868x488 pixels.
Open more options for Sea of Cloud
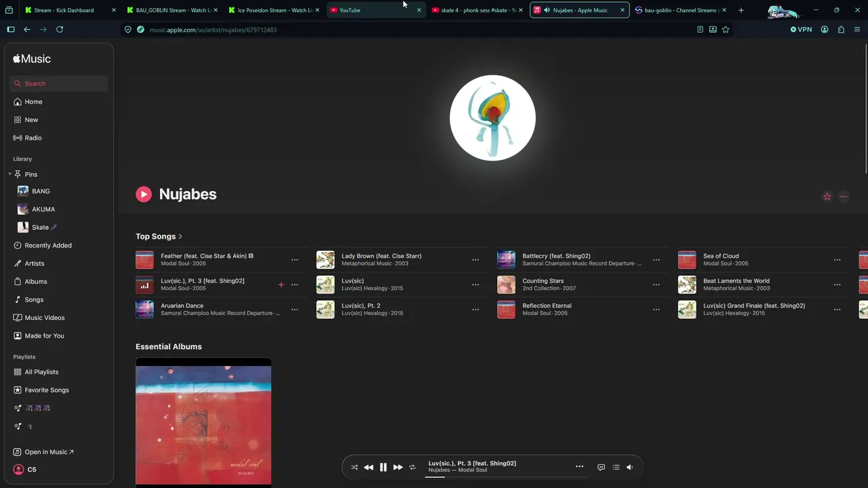[837, 260]
